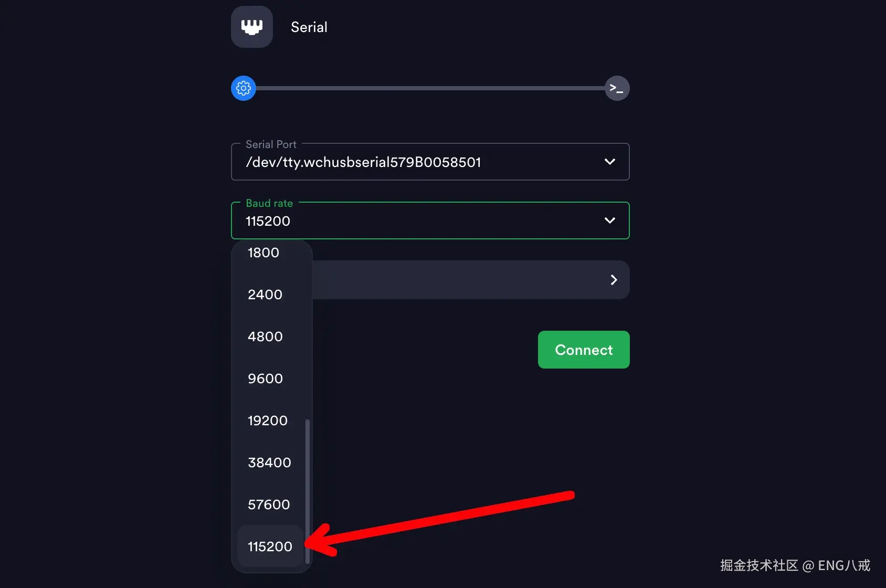
Task: Pick 9600 baud rate
Action: pyautogui.click(x=265, y=379)
